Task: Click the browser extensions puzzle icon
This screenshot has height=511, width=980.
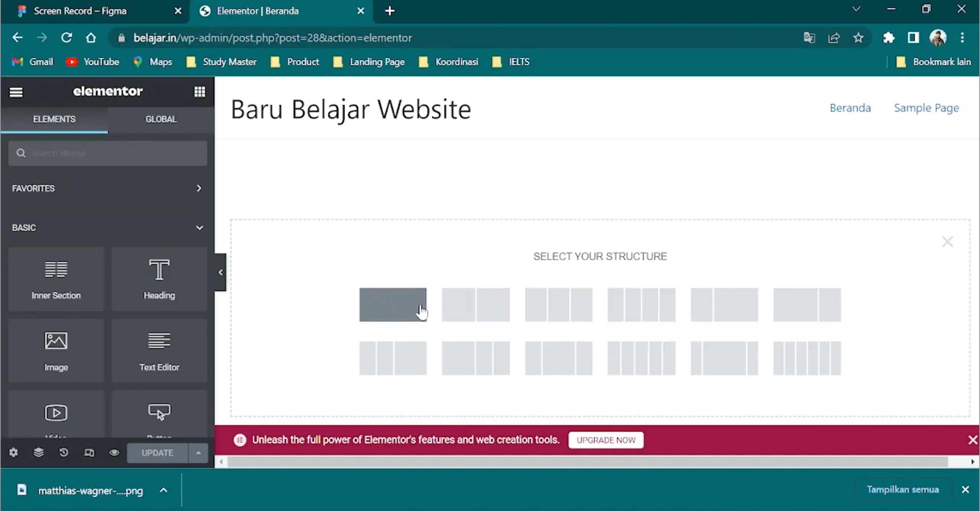Action: click(x=889, y=38)
